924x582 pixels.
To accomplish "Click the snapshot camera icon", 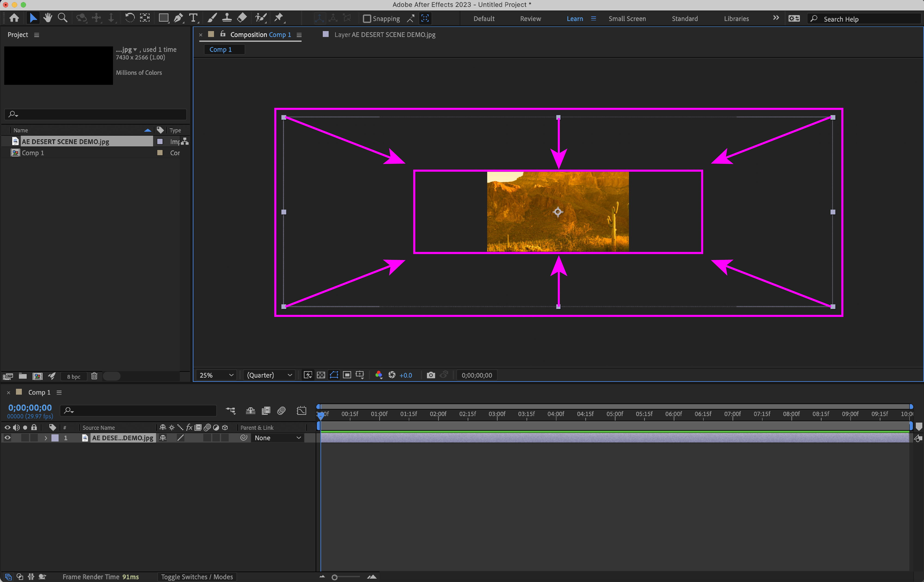I will point(431,375).
